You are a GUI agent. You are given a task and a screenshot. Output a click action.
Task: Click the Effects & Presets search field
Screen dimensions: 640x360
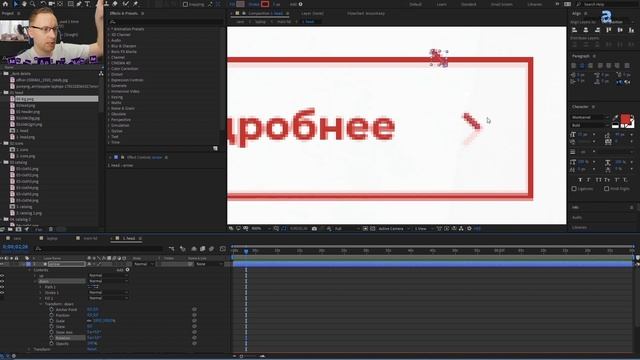(165, 22)
